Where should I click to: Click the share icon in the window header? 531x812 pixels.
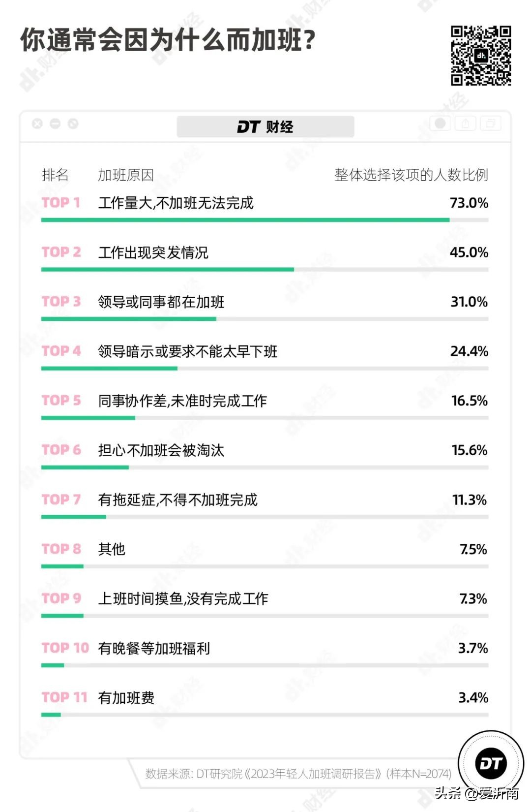point(465,124)
